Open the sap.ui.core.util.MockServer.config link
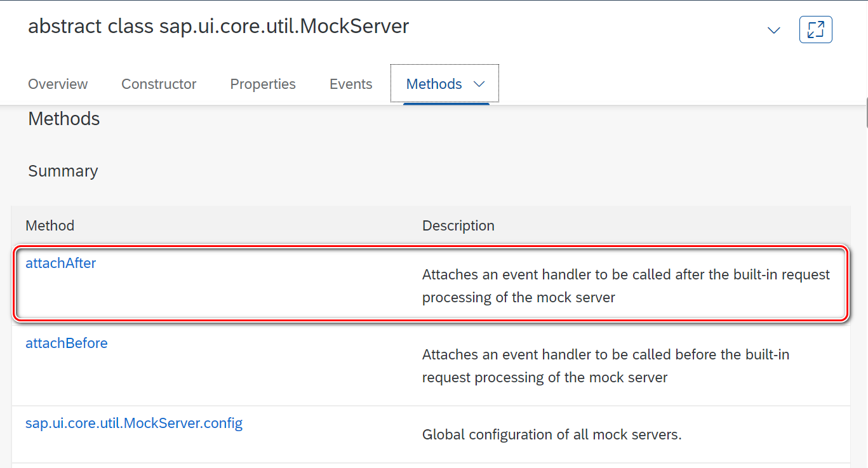868x468 pixels. (x=134, y=423)
